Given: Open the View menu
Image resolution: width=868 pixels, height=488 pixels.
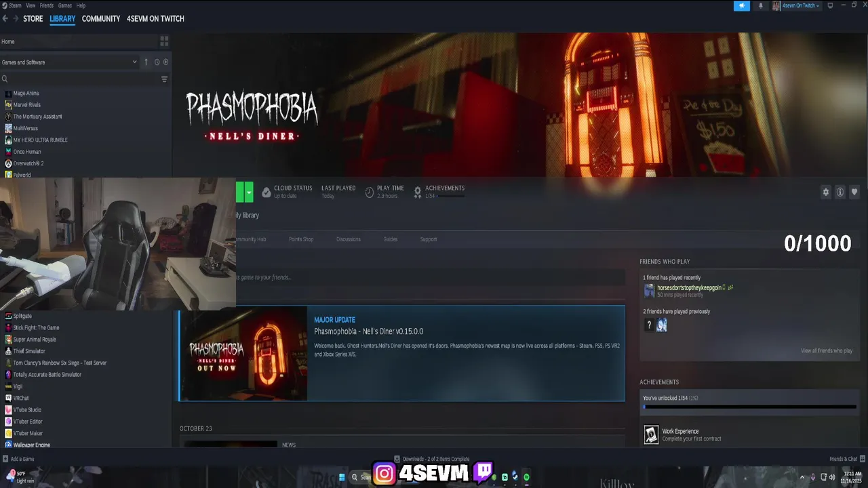Looking at the screenshot, I should click(31, 5).
